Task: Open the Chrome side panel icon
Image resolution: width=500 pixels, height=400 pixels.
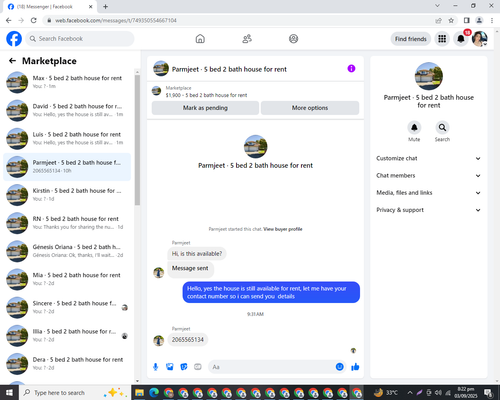Action: [x=467, y=20]
